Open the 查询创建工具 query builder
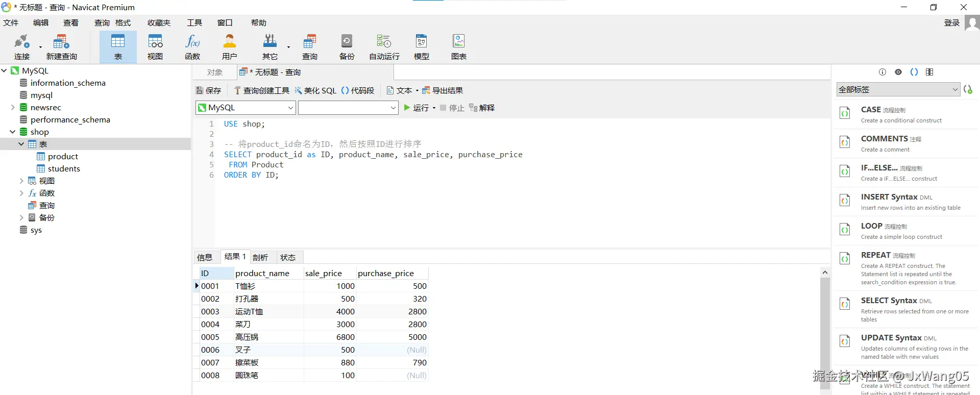 261,90
